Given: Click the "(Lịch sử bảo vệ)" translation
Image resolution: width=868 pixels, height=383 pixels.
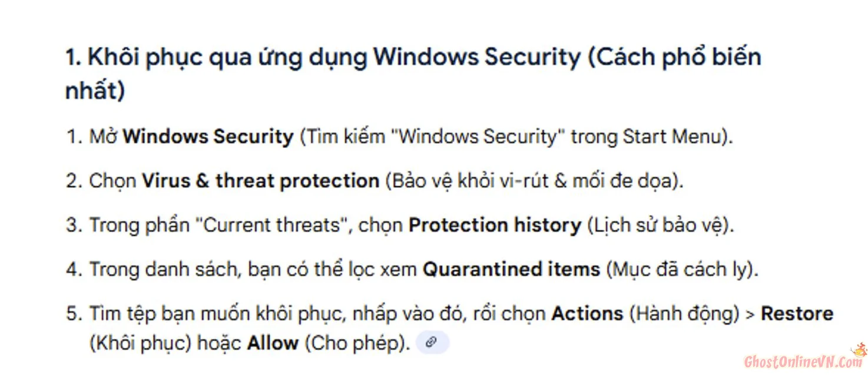Looking at the screenshot, I should [661, 225].
